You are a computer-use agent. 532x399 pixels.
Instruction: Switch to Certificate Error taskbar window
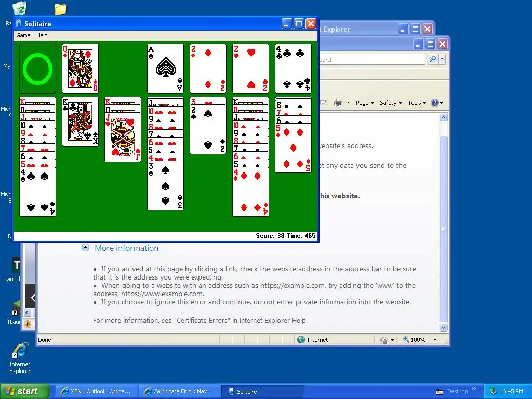(x=180, y=391)
